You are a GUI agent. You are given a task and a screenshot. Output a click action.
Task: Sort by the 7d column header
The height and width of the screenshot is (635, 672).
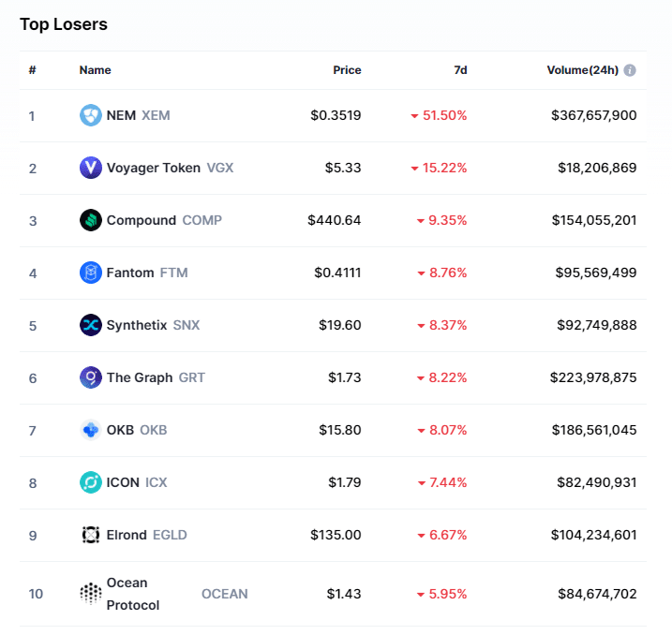[460, 70]
